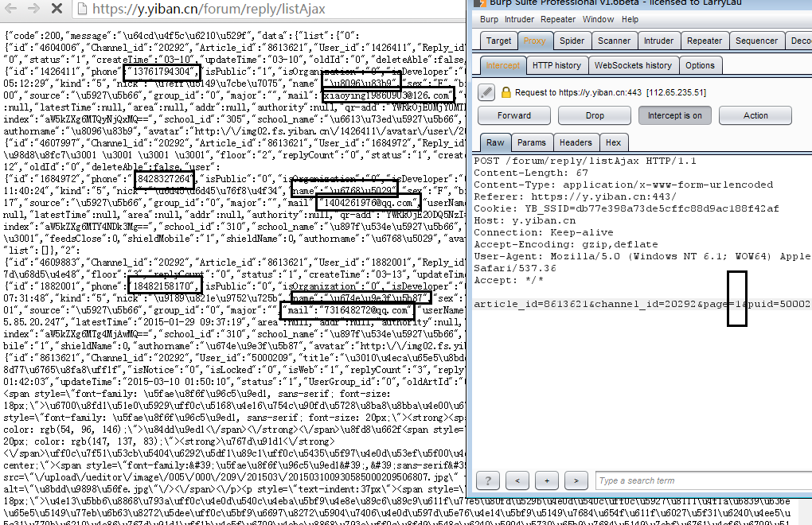Click the Type a search term field
The image size is (812, 525).
pyautogui.click(x=704, y=480)
